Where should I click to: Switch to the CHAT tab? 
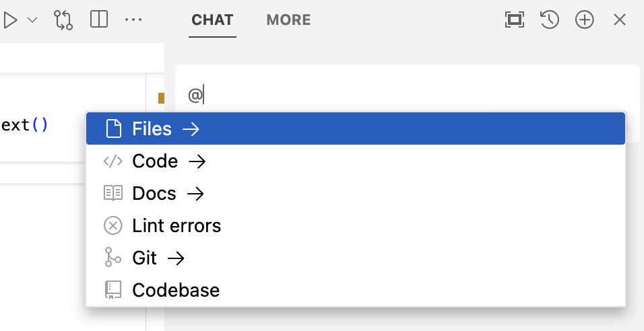click(212, 20)
